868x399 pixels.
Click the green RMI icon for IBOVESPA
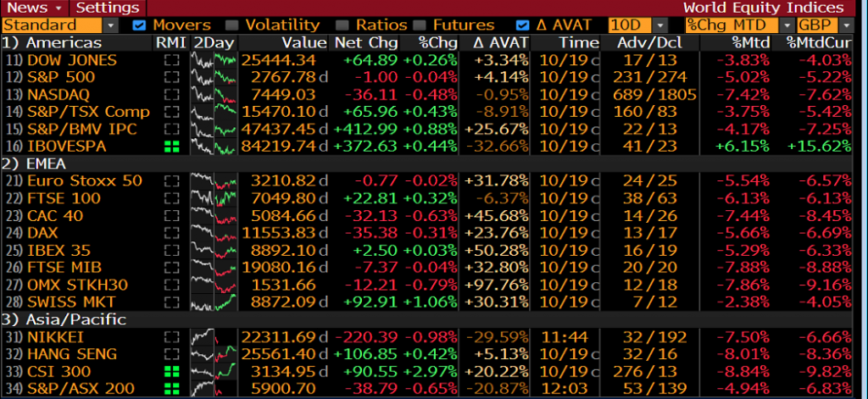click(173, 146)
